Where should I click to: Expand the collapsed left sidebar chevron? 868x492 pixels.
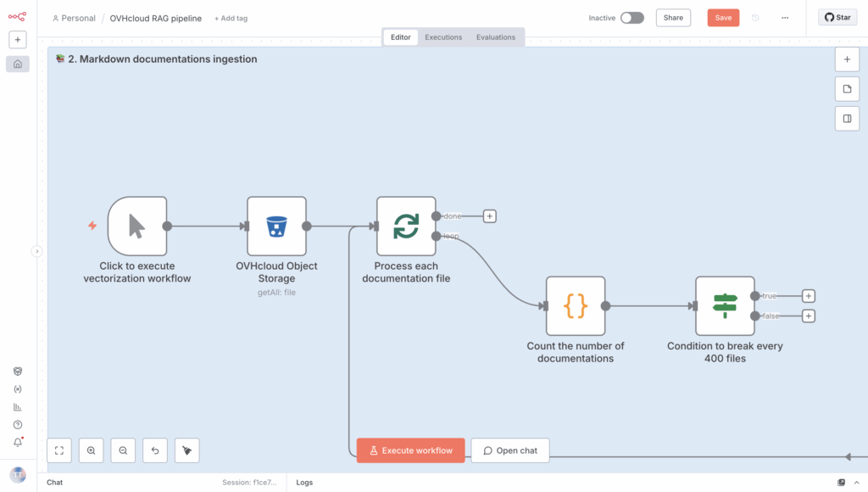[x=36, y=251]
